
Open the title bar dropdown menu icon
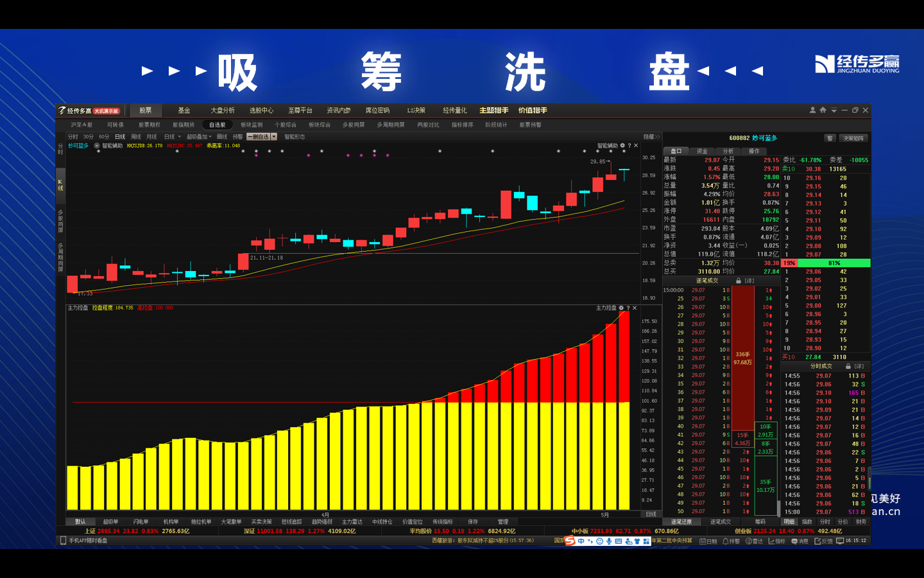click(834, 110)
